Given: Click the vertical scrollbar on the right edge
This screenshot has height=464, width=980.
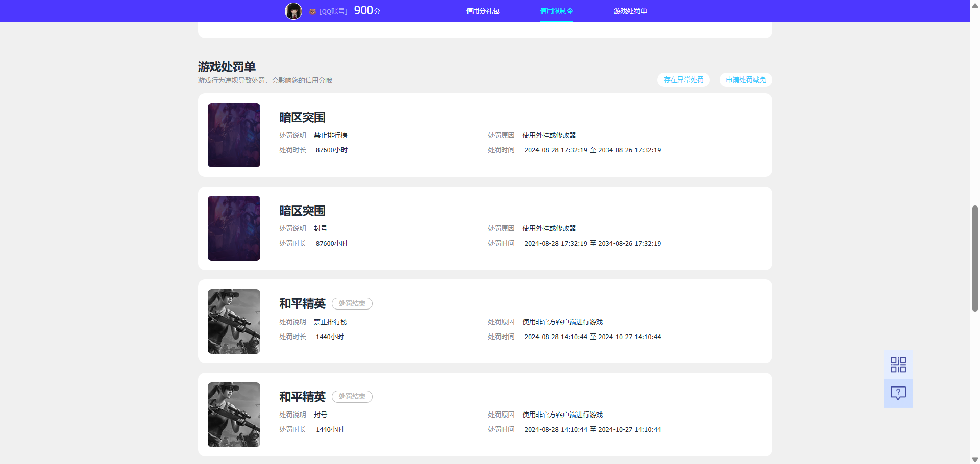Looking at the screenshot, I should [974, 255].
